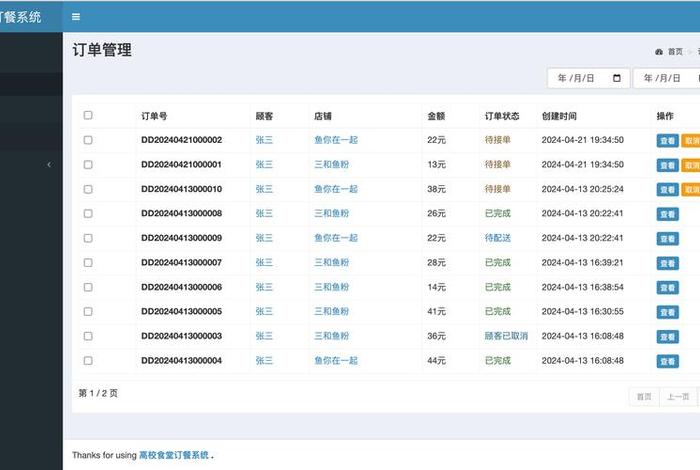Click the home dashboard breadcrumb icon
Image resolution: width=700 pixels, height=470 pixels.
(x=659, y=52)
